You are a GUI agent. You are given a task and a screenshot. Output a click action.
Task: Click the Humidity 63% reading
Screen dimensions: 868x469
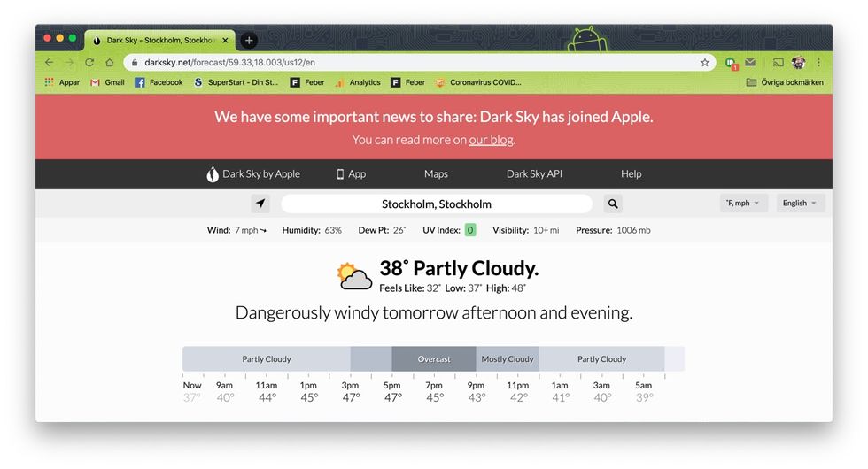click(x=312, y=230)
